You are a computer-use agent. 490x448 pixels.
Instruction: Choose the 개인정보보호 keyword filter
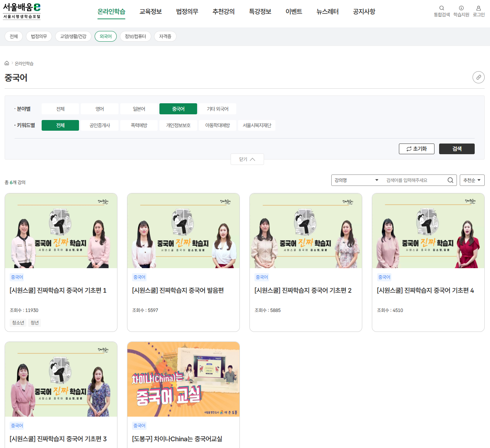pos(178,125)
